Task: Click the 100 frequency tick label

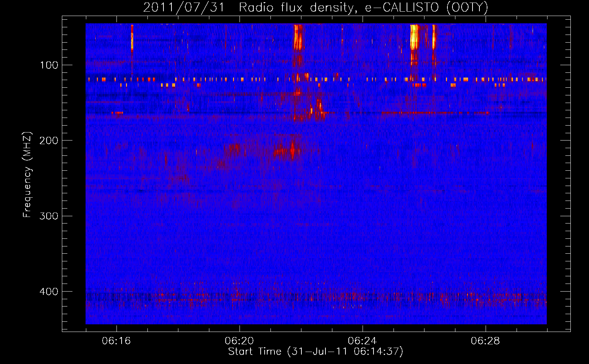Action: (x=49, y=65)
